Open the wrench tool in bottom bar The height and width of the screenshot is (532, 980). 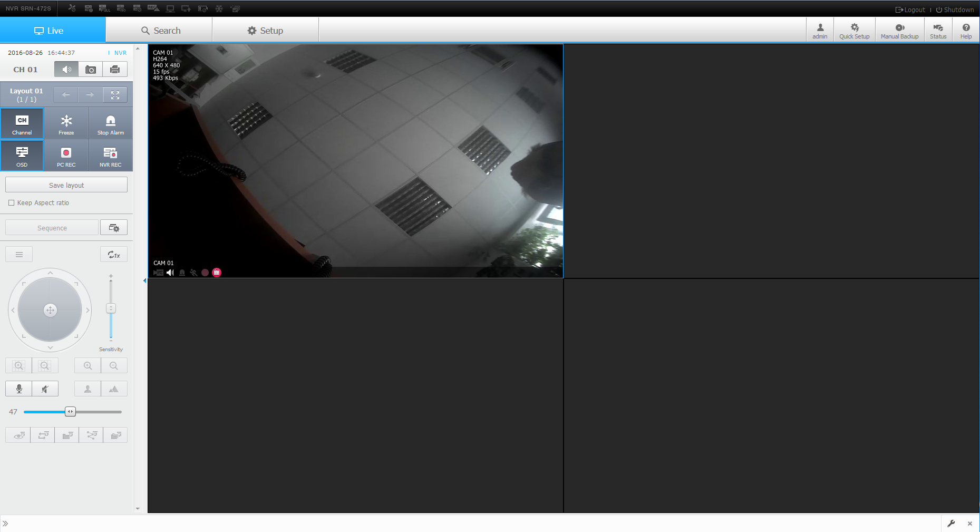[x=951, y=524]
